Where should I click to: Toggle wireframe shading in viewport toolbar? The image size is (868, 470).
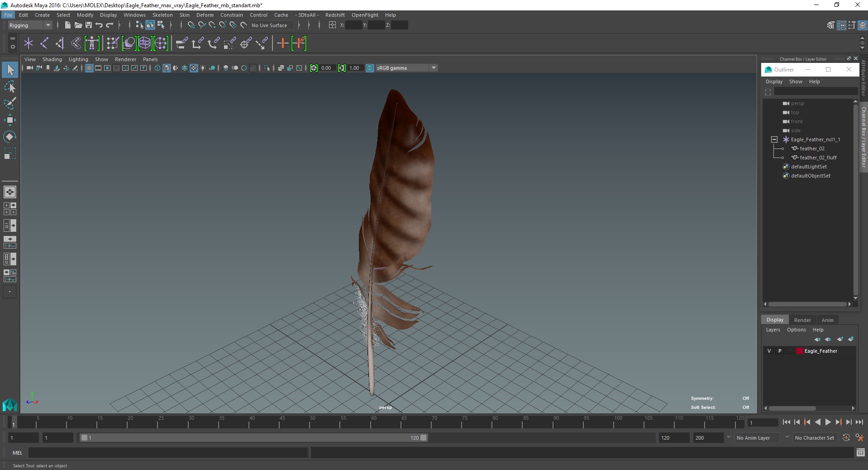tap(157, 68)
